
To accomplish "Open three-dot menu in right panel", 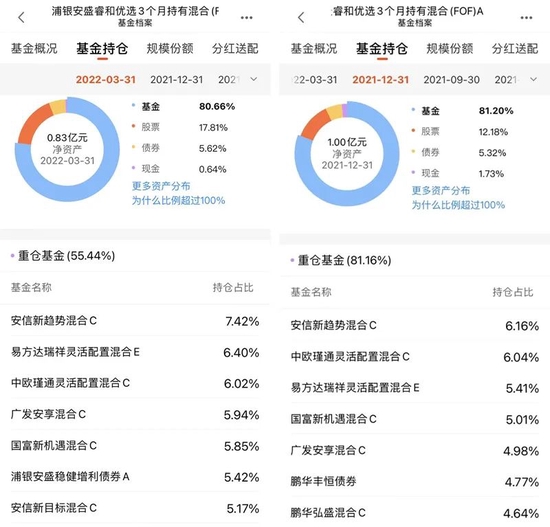I will (x=526, y=18).
